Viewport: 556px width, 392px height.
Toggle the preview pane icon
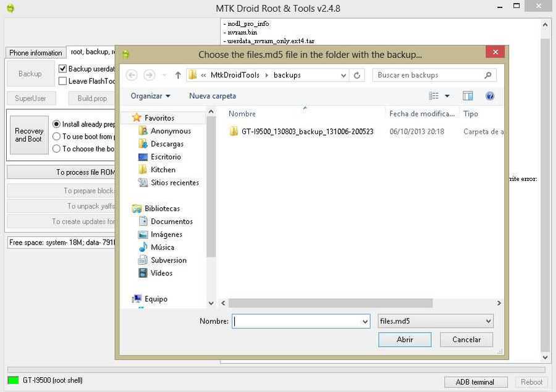coord(468,96)
